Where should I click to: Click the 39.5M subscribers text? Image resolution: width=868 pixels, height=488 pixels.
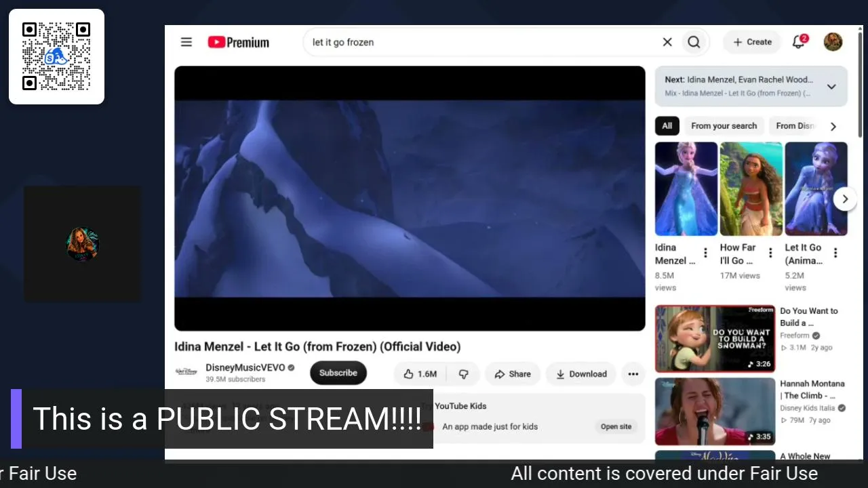coord(235,380)
